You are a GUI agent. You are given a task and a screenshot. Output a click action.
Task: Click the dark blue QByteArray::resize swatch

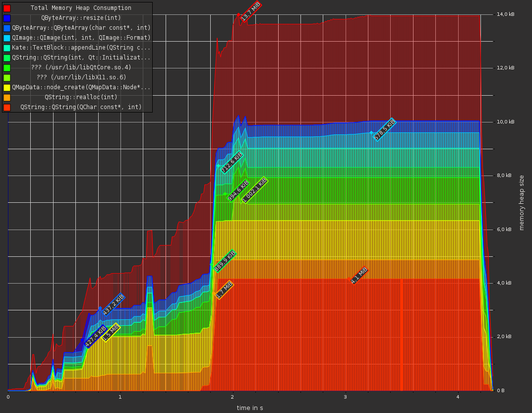click(7, 18)
